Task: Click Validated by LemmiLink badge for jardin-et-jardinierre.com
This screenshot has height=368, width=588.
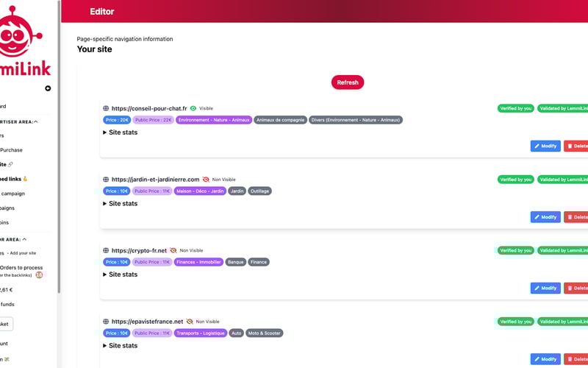Action: [x=562, y=180]
